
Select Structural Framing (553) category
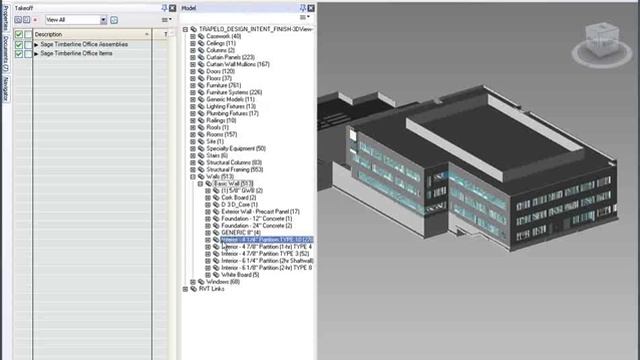[x=235, y=169]
